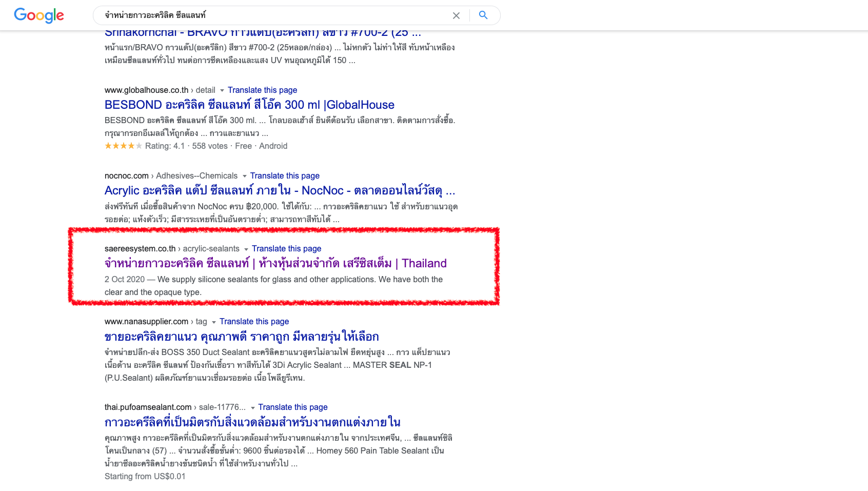
Task: Expand dropdown arrow beside thai.pufoamsealant.com result
Action: 252,408
